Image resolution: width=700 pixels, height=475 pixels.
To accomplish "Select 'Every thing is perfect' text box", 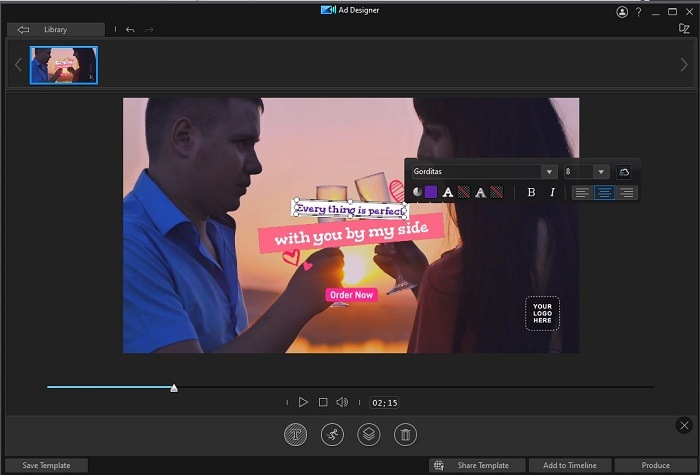I will click(350, 209).
